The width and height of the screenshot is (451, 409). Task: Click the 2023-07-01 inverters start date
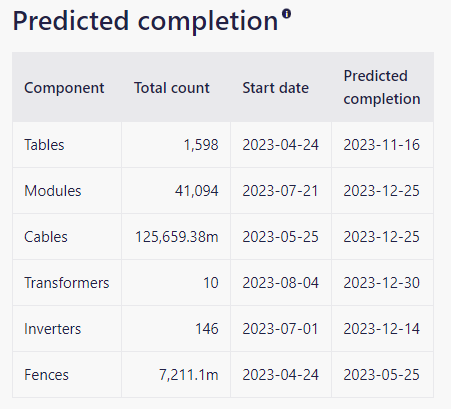[x=280, y=329]
